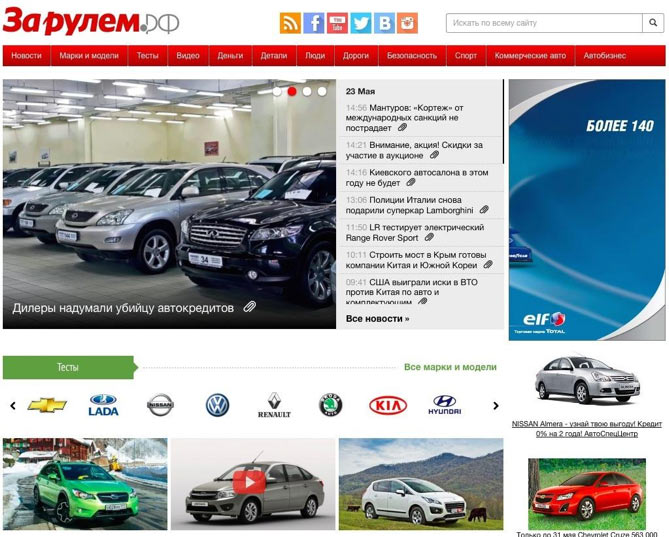Open the VK social icon

click(384, 23)
